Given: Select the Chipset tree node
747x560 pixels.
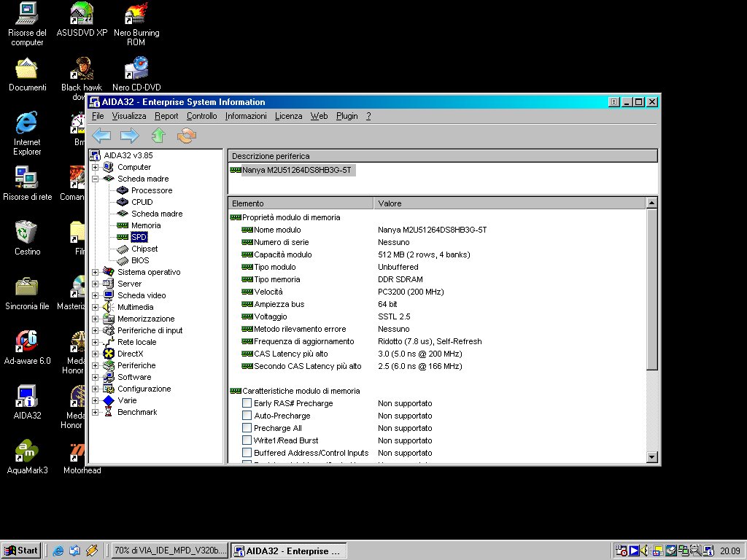Looking at the screenshot, I should pos(144,249).
